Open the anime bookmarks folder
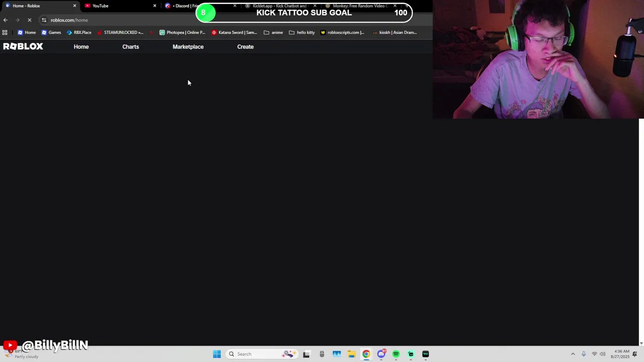 (x=273, y=32)
